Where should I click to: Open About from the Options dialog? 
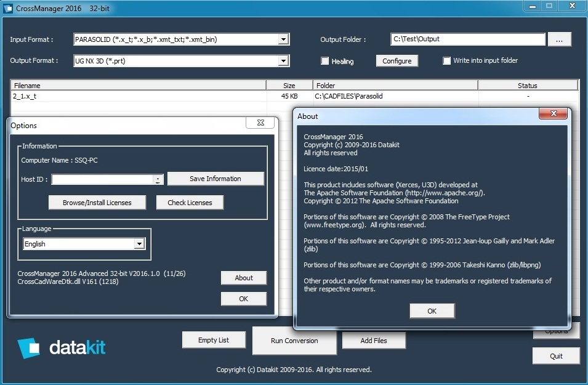[x=244, y=278]
